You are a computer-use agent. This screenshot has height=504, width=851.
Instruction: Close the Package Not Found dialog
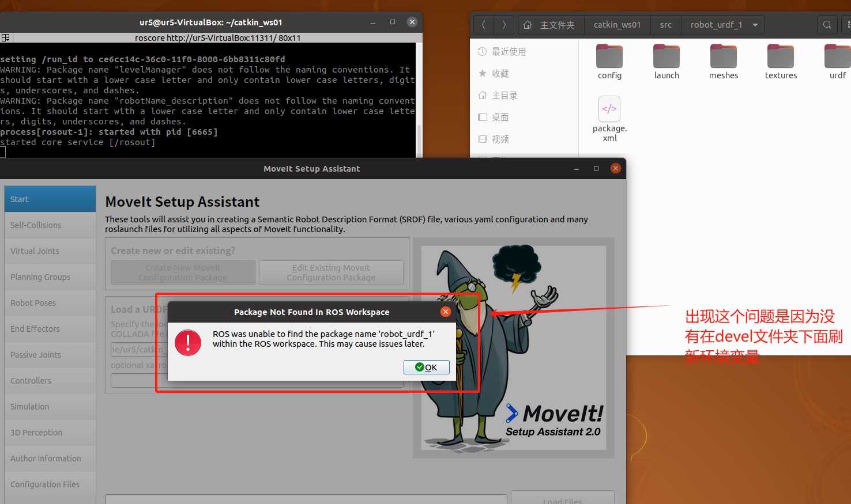[446, 312]
